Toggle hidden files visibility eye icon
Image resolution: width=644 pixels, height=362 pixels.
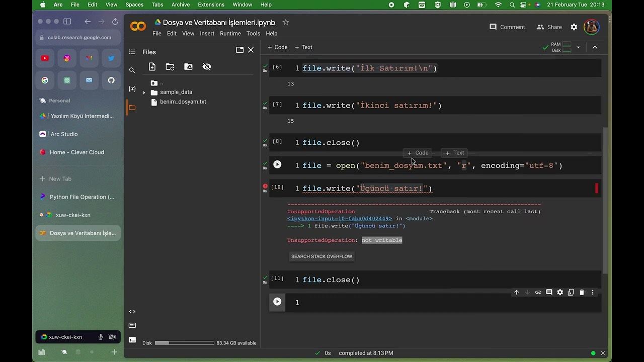207,67
